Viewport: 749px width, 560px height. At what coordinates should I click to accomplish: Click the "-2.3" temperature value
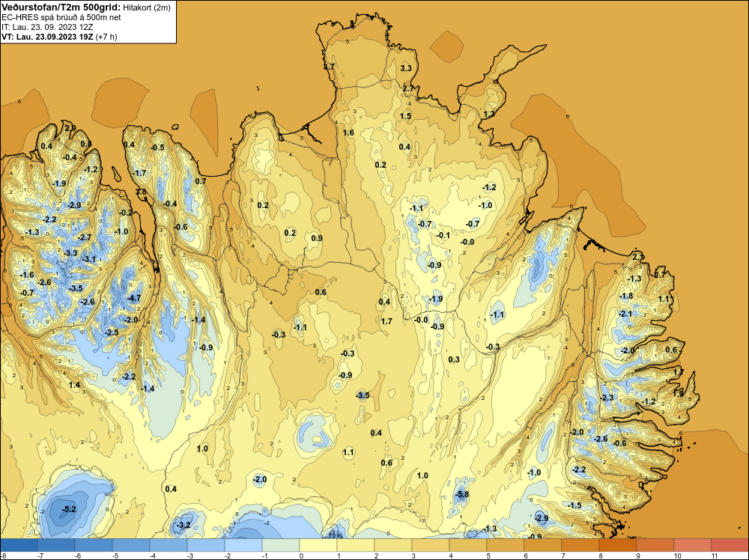tap(607, 398)
